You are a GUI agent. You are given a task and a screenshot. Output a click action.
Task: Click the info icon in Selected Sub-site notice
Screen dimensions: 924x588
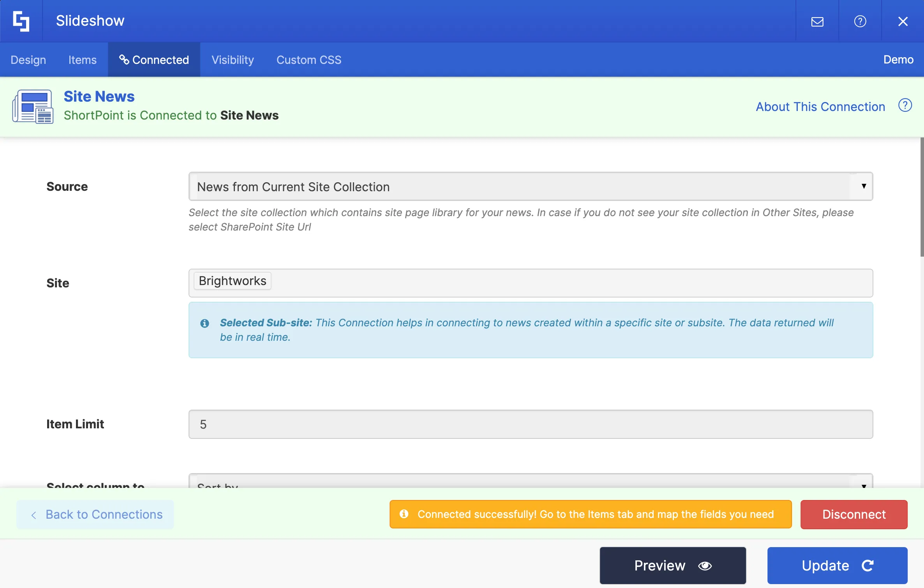[205, 323]
